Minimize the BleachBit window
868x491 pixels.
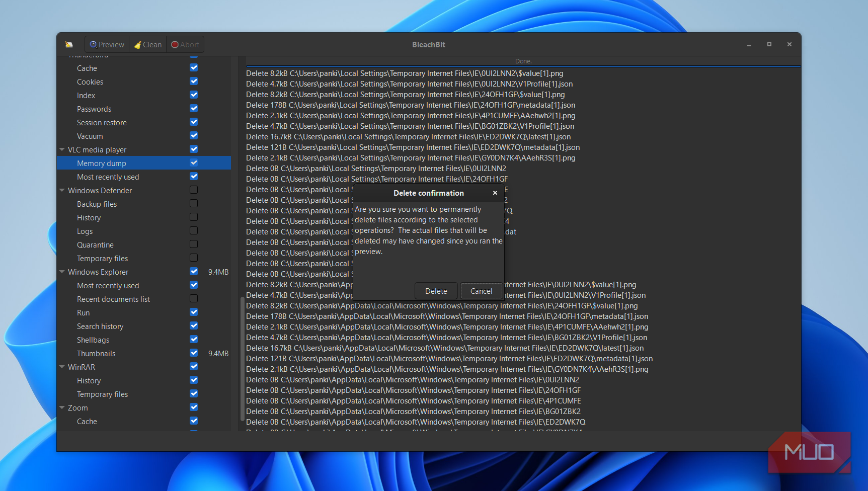click(749, 45)
